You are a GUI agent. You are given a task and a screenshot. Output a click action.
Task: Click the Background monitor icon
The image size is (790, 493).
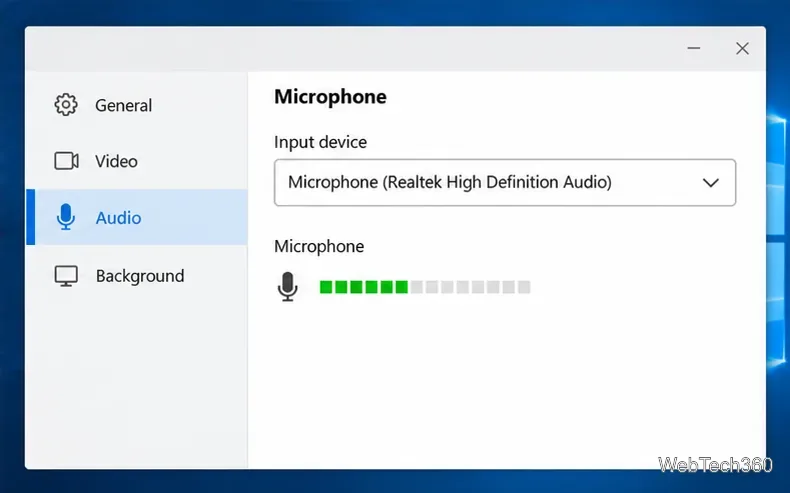[66, 276]
